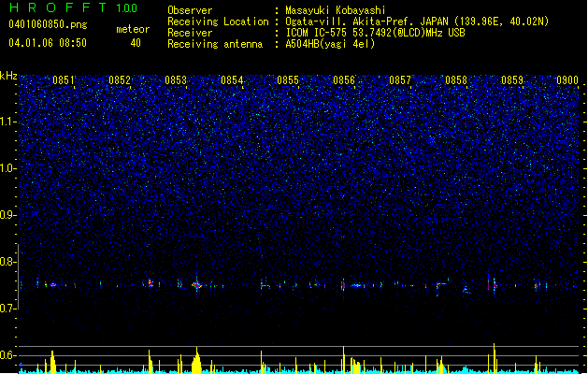Image resolution: width=588 pixels, height=374 pixels.
Task: Select the ICOM IC-575 receiver text
Action: pyautogui.click(x=376, y=33)
